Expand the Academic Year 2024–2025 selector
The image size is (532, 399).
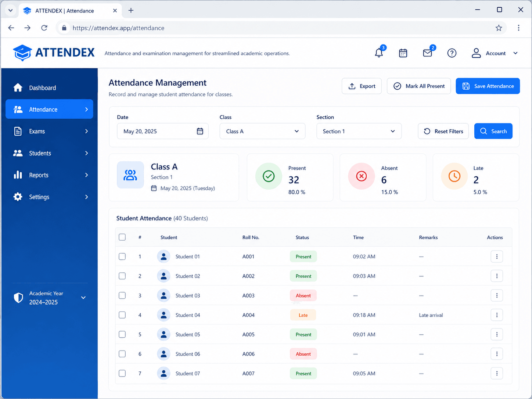[x=83, y=298]
